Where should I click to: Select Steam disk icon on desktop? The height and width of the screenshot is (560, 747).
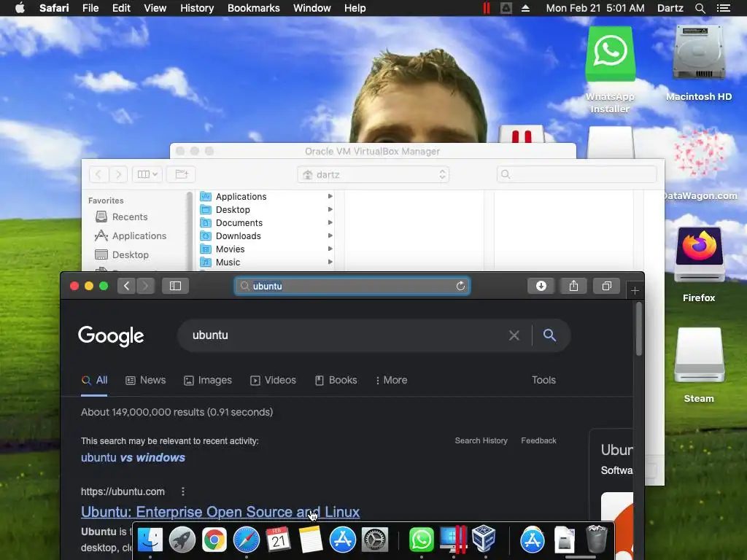(699, 355)
